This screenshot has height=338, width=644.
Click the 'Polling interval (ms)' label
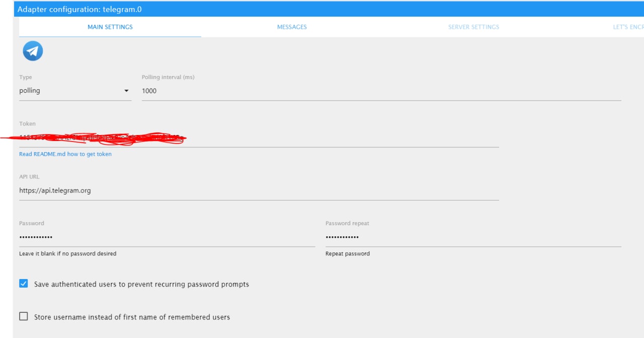[168, 77]
